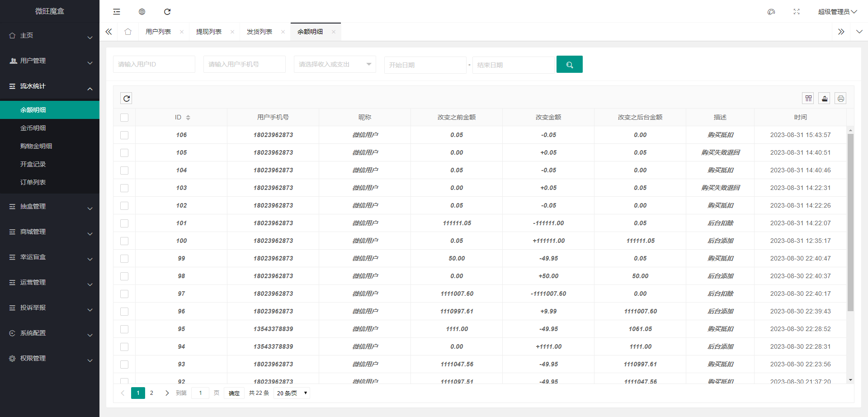Click the user ID input field
This screenshot has height=417, width=868.
154,64
